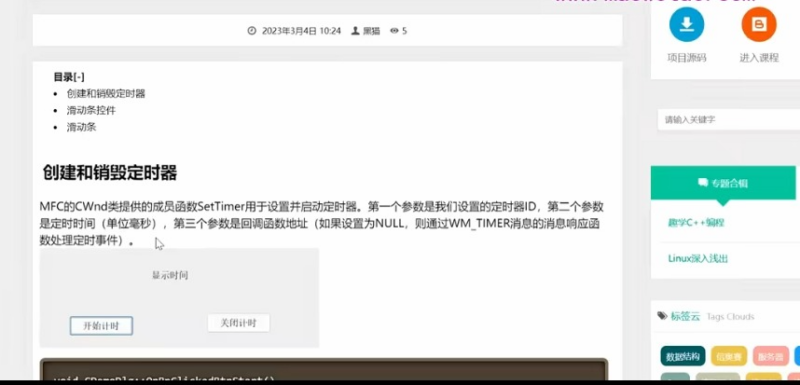Screen dimensions: 800x385
Task: Select the 数据结构 tag
Action: tap(683, 356)
